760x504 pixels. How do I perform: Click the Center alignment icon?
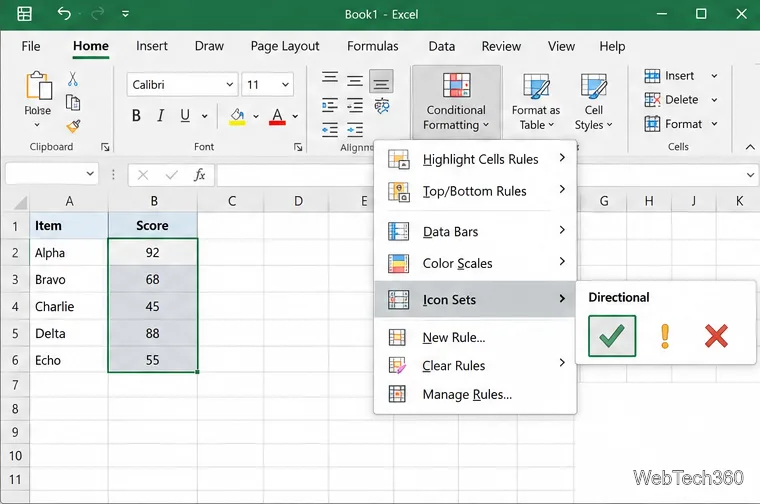pos(355,105)
